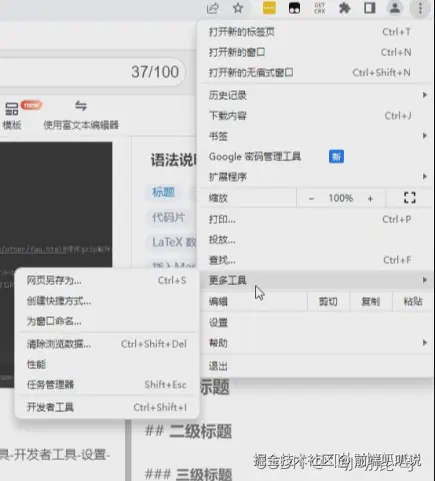
Task: Open 任务管理器 from the submenu
Action: tap(107, 385)
